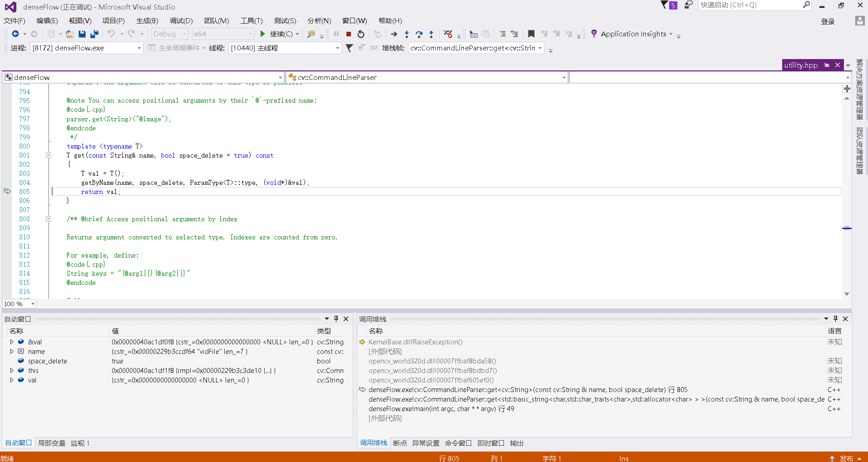Open the 生成(B) menu

click(x=148, y=21)
